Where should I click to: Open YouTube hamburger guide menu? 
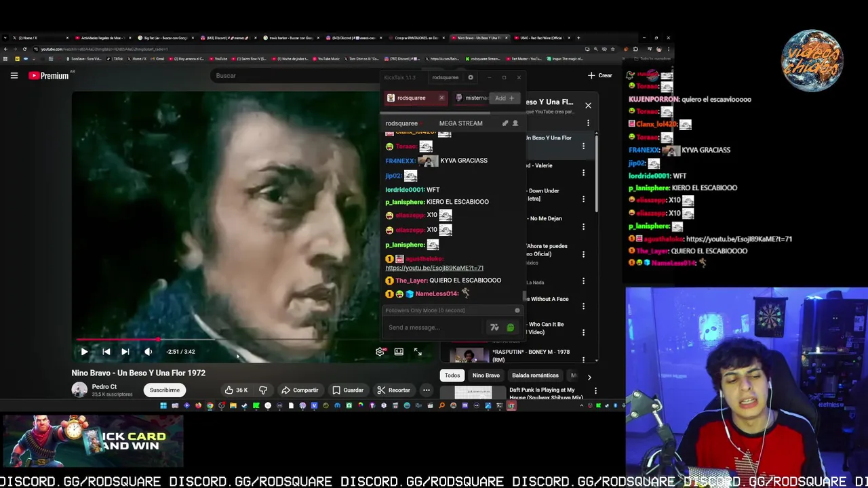[14, 75]
